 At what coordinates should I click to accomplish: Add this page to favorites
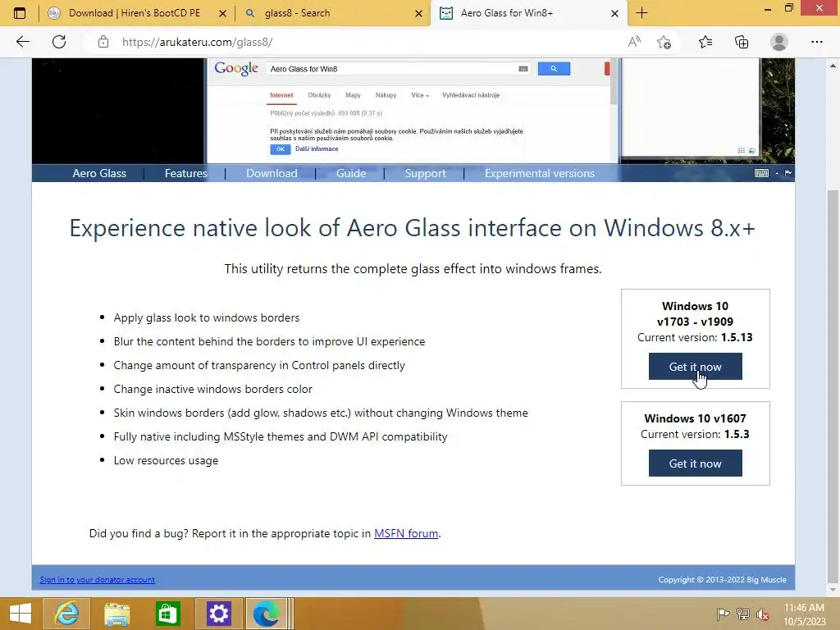[x=664, y=42]
